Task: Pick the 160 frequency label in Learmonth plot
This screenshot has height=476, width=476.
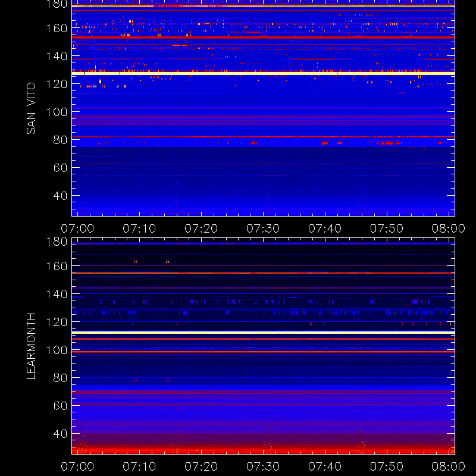Action: (x=57, y=266)
